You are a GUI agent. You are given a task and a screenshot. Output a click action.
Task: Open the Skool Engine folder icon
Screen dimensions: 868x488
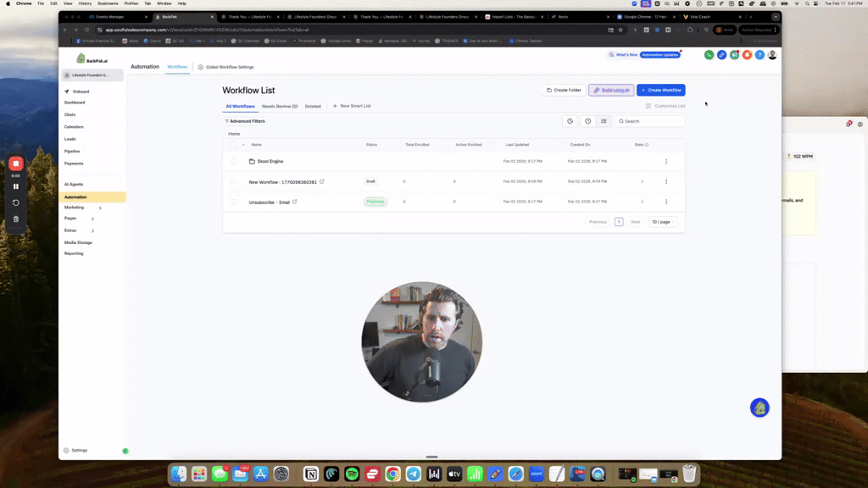pos(252,161)
